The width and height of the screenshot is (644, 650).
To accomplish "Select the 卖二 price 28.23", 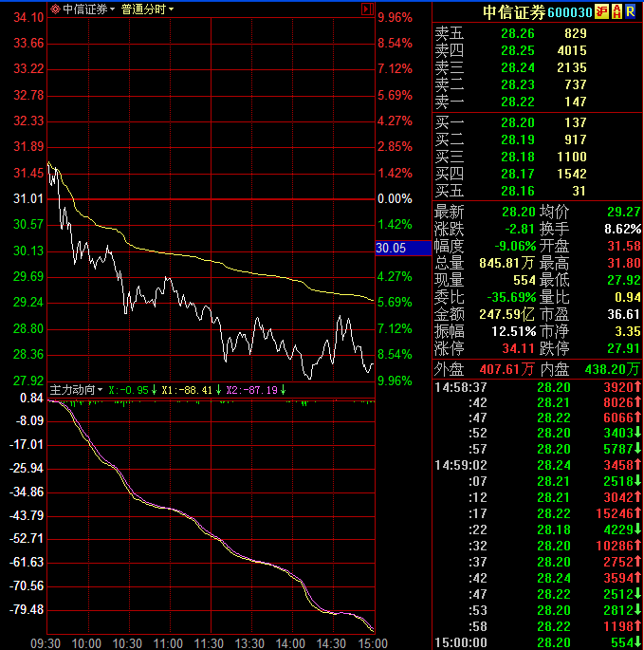I will point(518,84).
